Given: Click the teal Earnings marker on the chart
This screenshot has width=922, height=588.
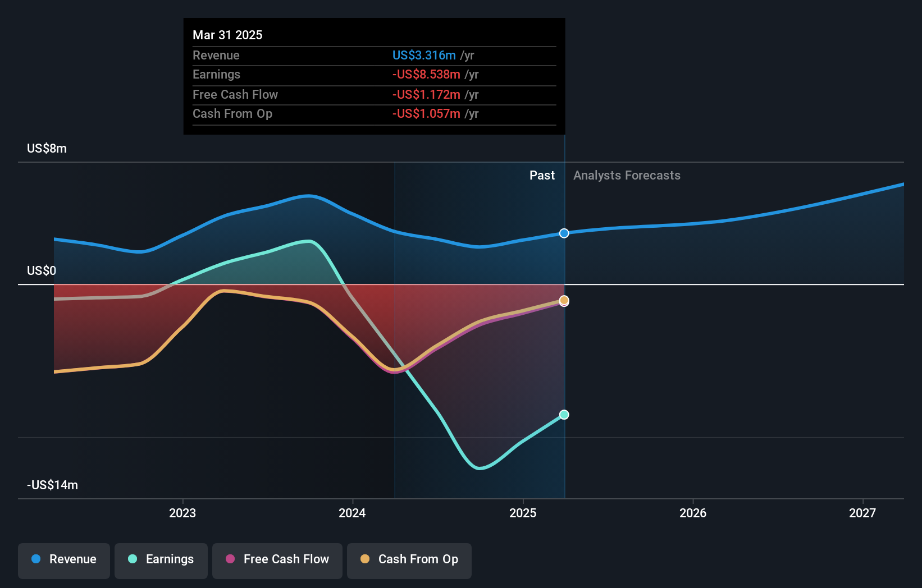Looking at the screenshot, I should [x=564, y=415].
